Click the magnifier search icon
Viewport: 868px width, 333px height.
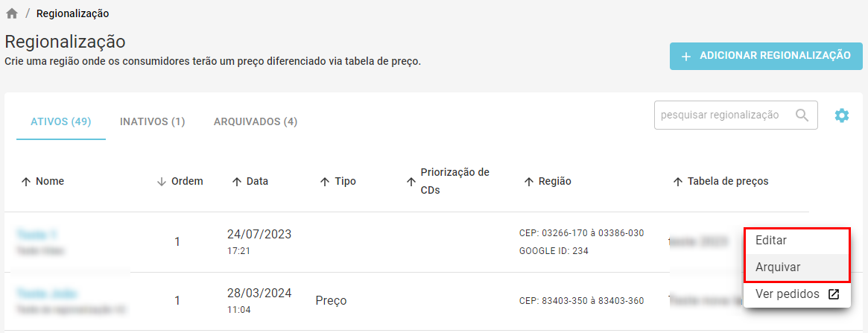pos(802,115)
